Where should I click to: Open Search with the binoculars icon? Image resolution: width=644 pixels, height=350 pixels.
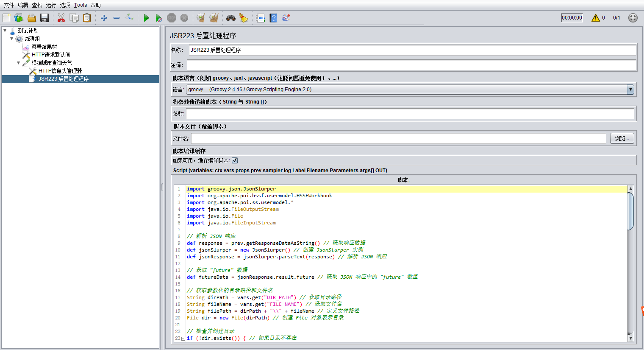click(x=231, y=18)
